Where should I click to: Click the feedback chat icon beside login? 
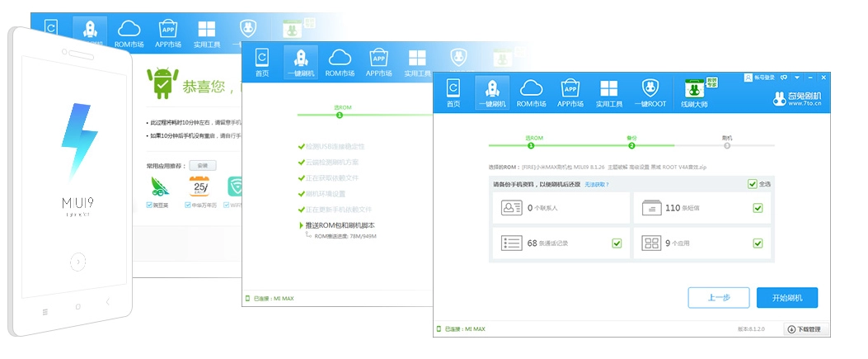784,77
